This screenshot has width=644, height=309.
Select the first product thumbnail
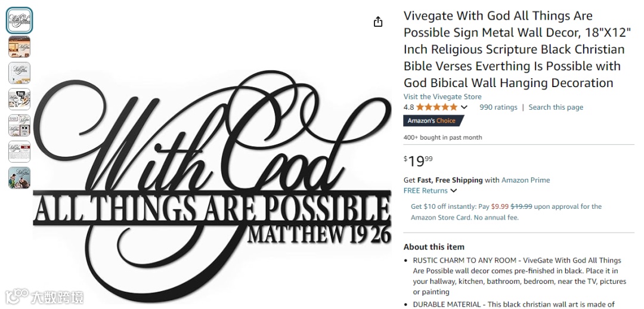[19, 20]
